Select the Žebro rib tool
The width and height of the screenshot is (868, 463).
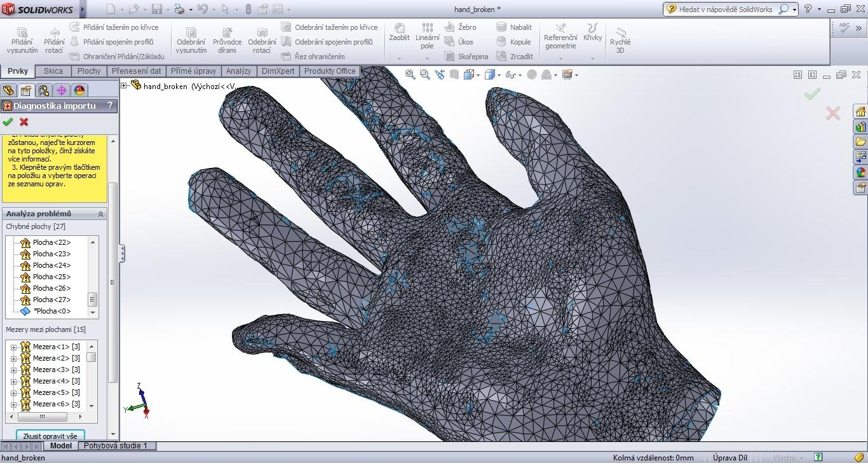coord(460,27)
